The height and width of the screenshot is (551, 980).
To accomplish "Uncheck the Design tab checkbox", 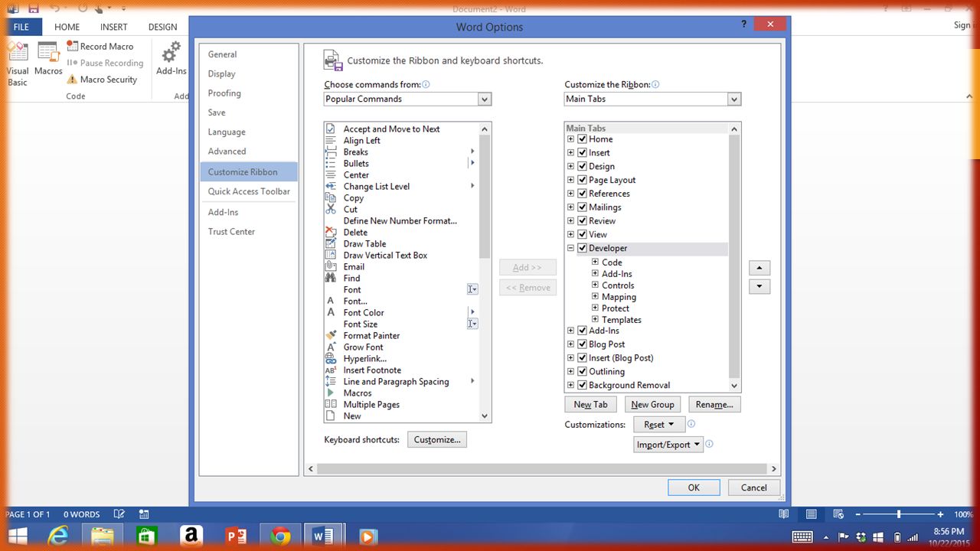I will coord(583,166).
